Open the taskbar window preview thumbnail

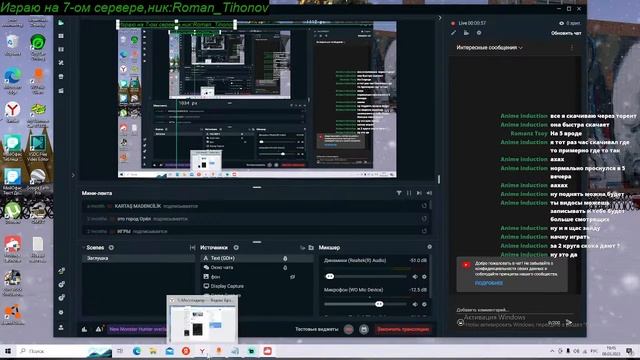click(x=202, y=320)
